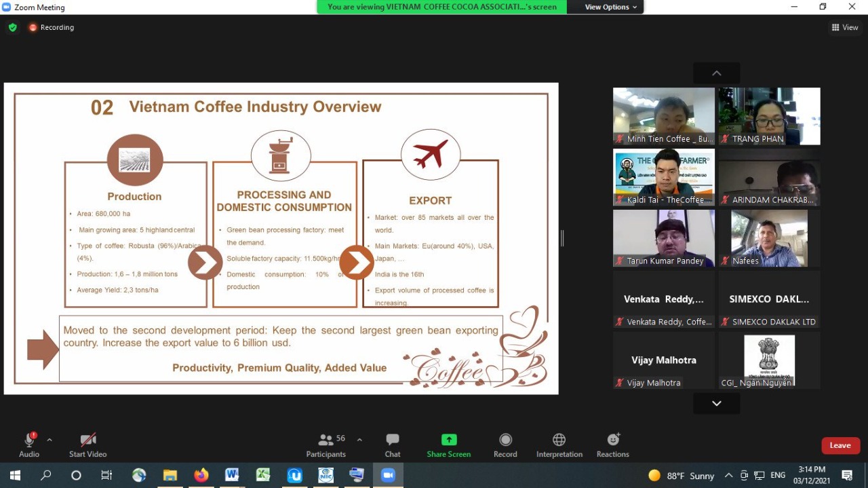Open the View Options dropdown
868x488 pixels.
611,7
